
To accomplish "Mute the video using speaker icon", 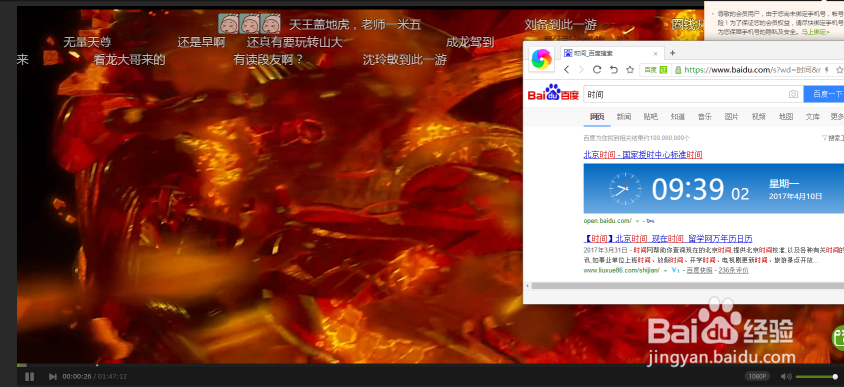I will 786,376.
